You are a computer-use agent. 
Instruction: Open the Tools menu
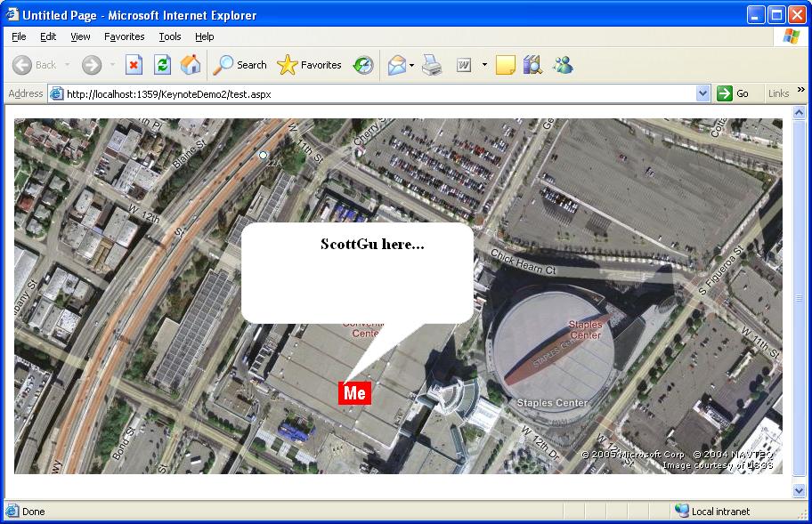(170, 36)
